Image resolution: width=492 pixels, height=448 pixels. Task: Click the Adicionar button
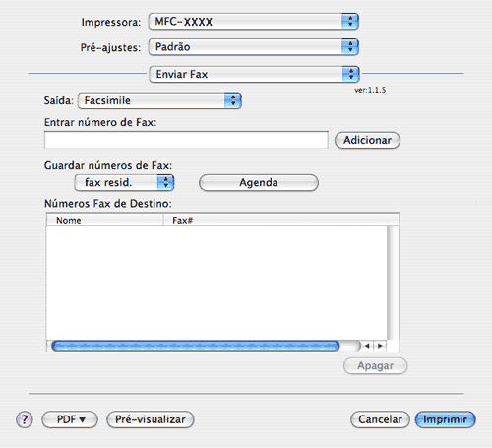tap(367, 140)
